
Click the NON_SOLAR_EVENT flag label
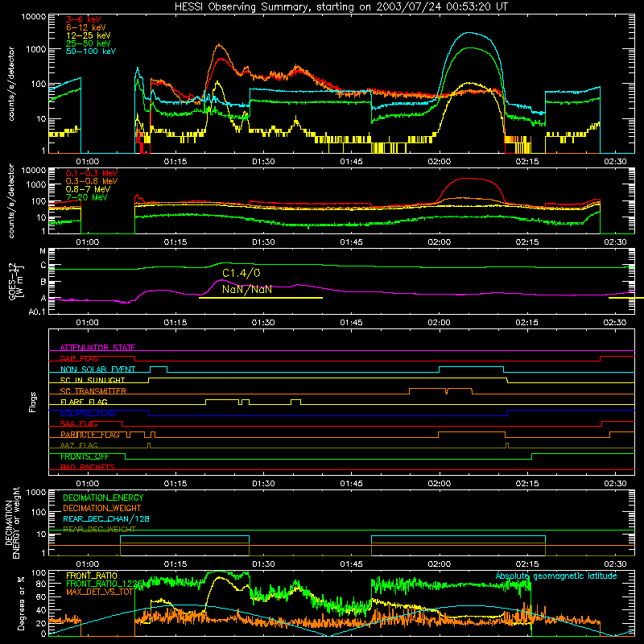[x=97, y=369]
